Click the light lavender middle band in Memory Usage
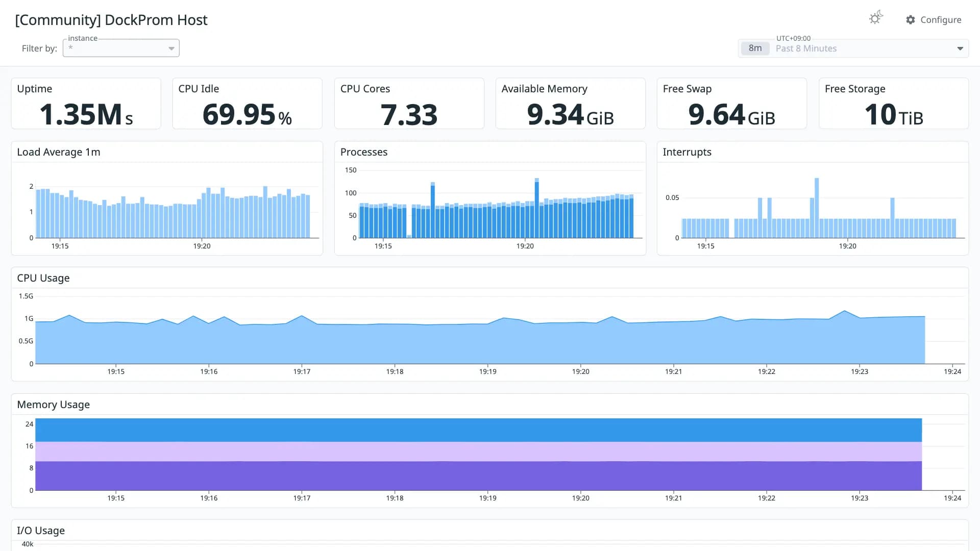Viewport: 980px width, 551px height. [478, 452]
